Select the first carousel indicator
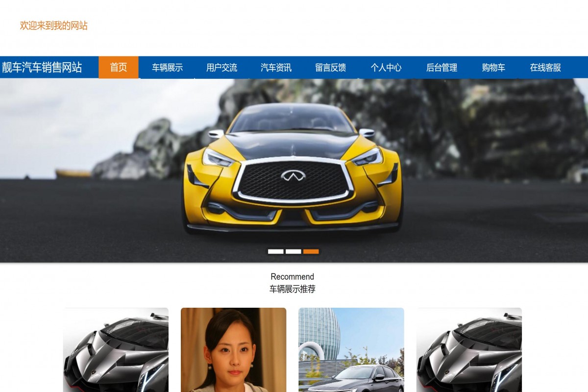 point(275,251)
